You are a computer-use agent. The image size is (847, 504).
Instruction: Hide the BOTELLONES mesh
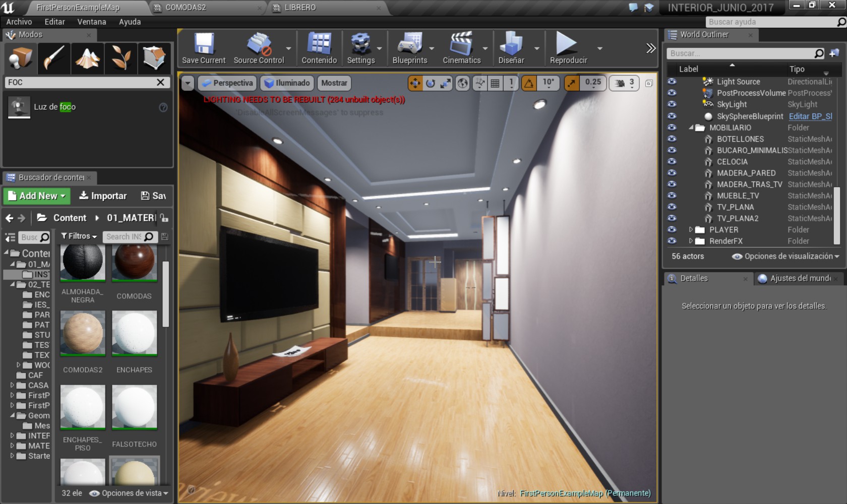tap(672, 139)
